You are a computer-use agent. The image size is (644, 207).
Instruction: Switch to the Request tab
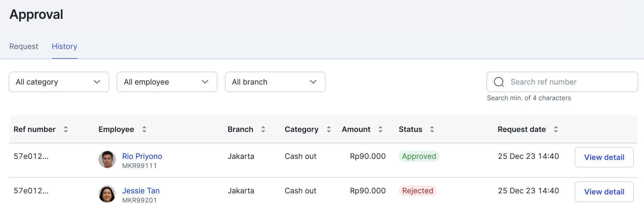coord(24,46)
